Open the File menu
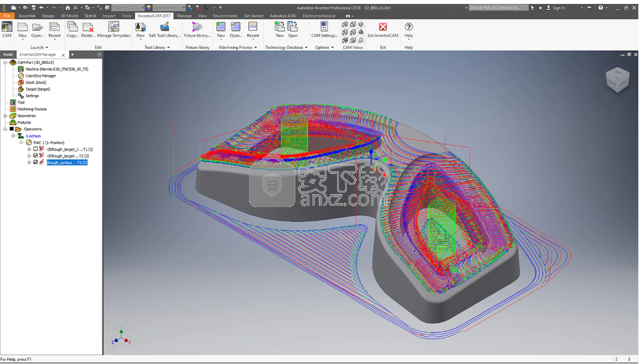 (x=7, y=16)
